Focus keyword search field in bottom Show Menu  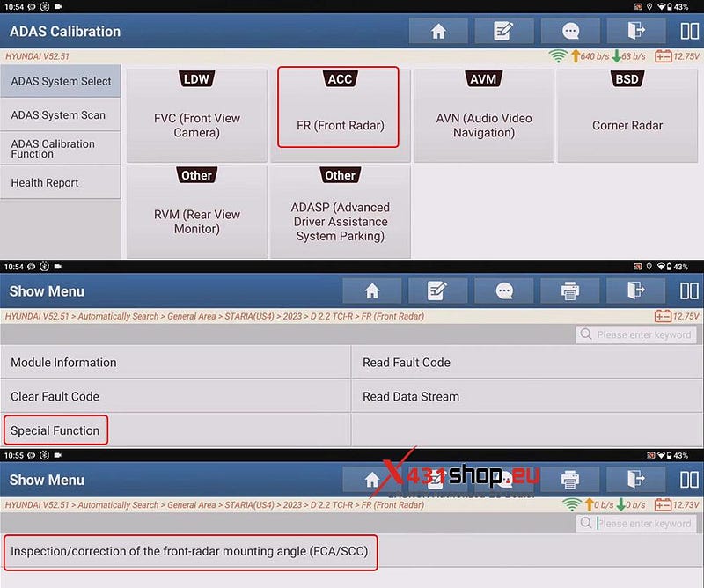click(636, 524)
